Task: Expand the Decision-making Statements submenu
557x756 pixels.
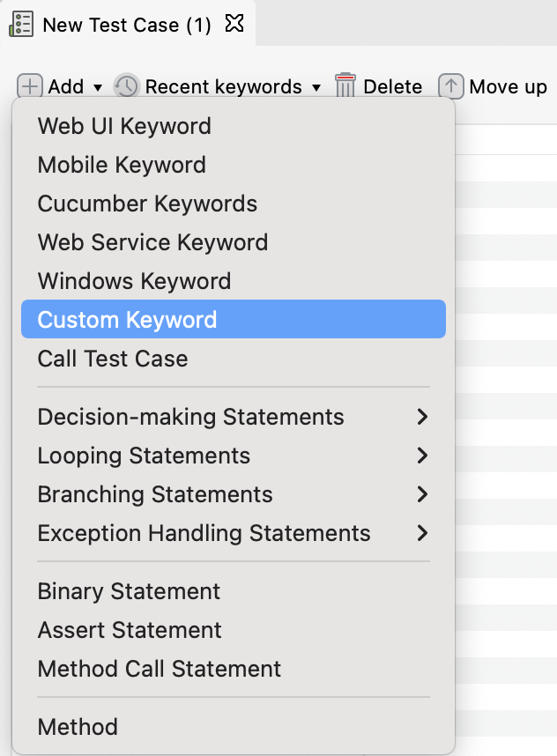Action: pos(190,417)
